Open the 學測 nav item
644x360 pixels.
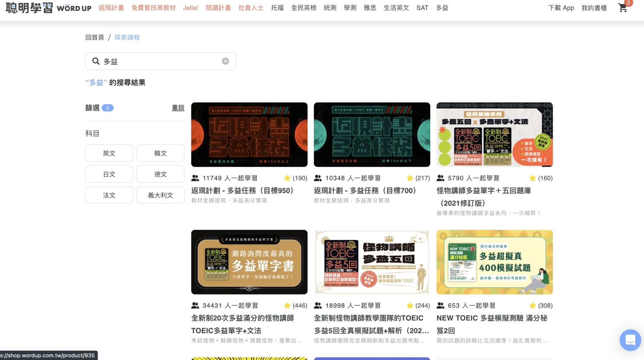350,8
